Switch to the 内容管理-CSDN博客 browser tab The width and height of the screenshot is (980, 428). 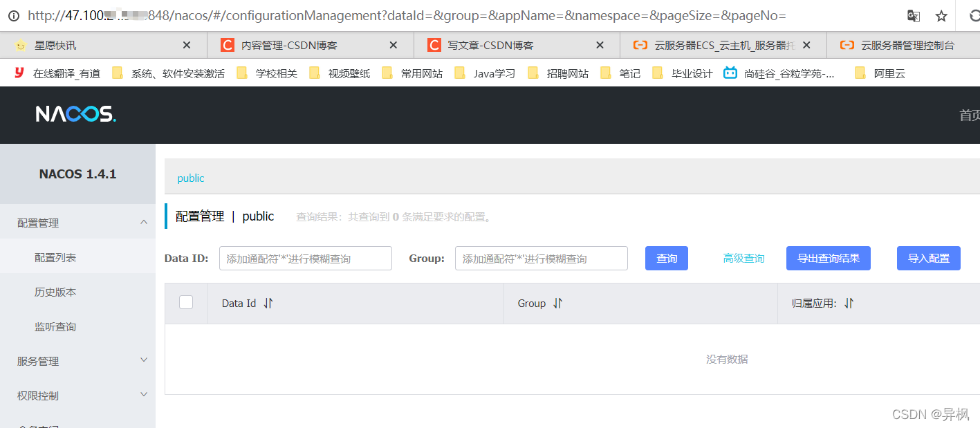pos(311,45)
